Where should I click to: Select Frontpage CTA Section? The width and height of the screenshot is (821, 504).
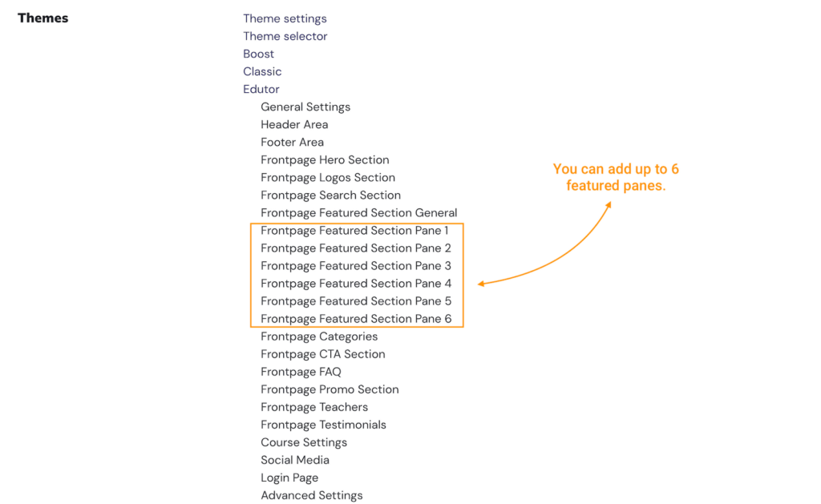322,354
